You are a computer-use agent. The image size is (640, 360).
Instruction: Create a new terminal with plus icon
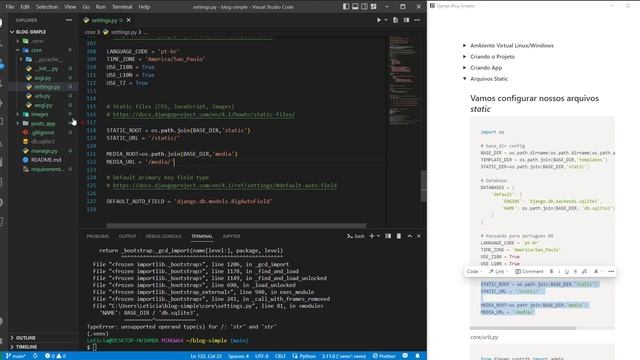pyautogui.click(x=371, y=236)
